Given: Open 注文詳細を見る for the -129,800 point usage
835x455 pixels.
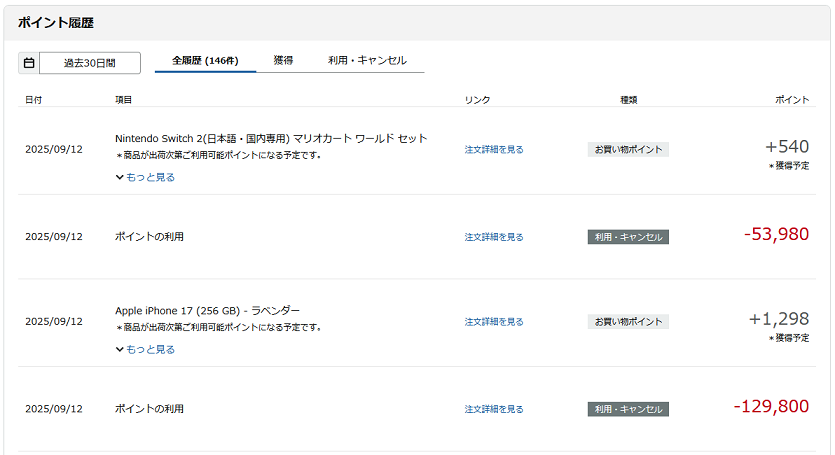Looking at the screenshot, I should click(x=494, y=410).
